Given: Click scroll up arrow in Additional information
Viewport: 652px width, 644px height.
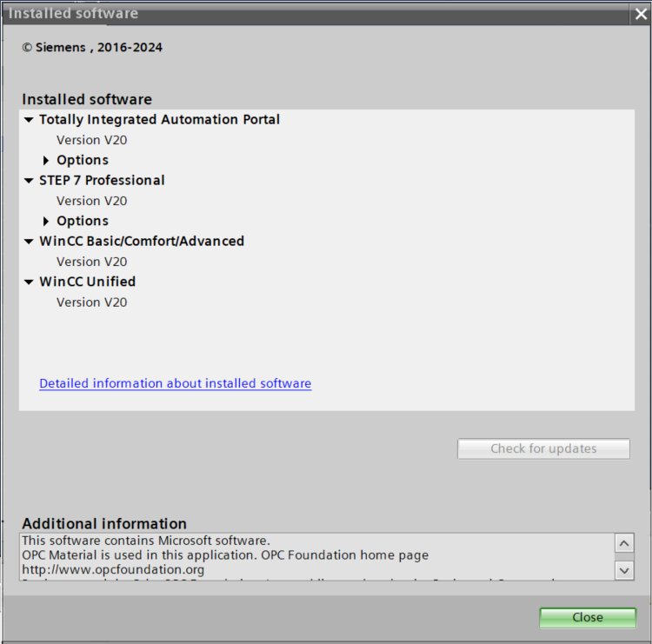Looking at the screenshot, I should pyautogui.click(x=624, y=543).
